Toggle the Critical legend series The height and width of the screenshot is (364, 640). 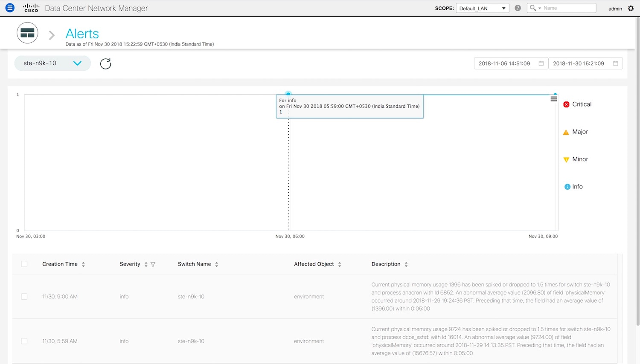tap(577, 104)
